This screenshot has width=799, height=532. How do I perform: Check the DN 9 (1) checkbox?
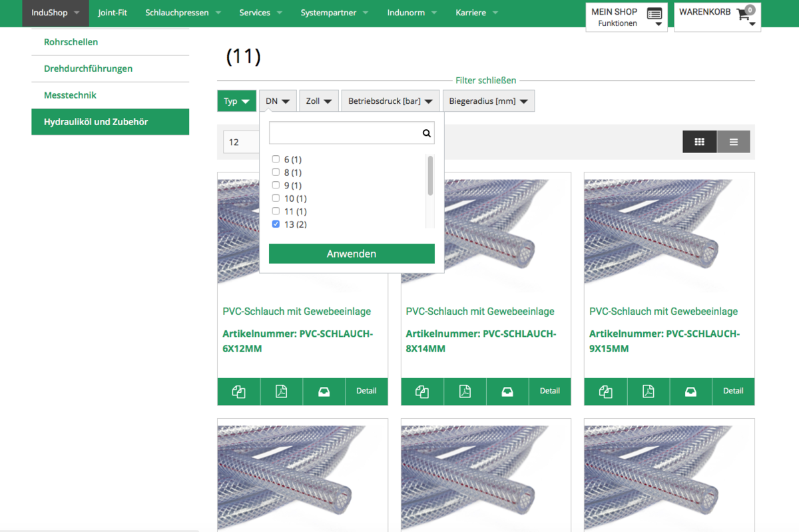click(276, 185)
